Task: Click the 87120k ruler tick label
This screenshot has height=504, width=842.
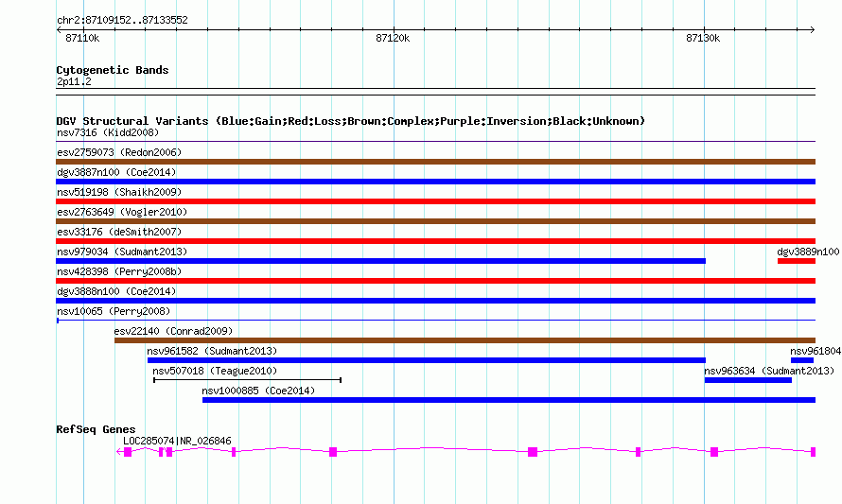Action: 393,38
